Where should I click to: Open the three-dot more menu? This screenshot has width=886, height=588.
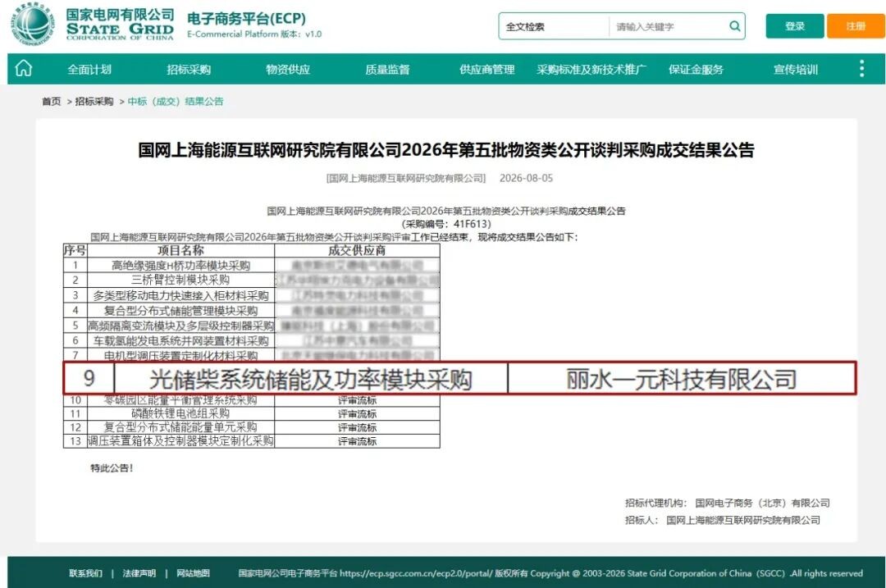861,69
